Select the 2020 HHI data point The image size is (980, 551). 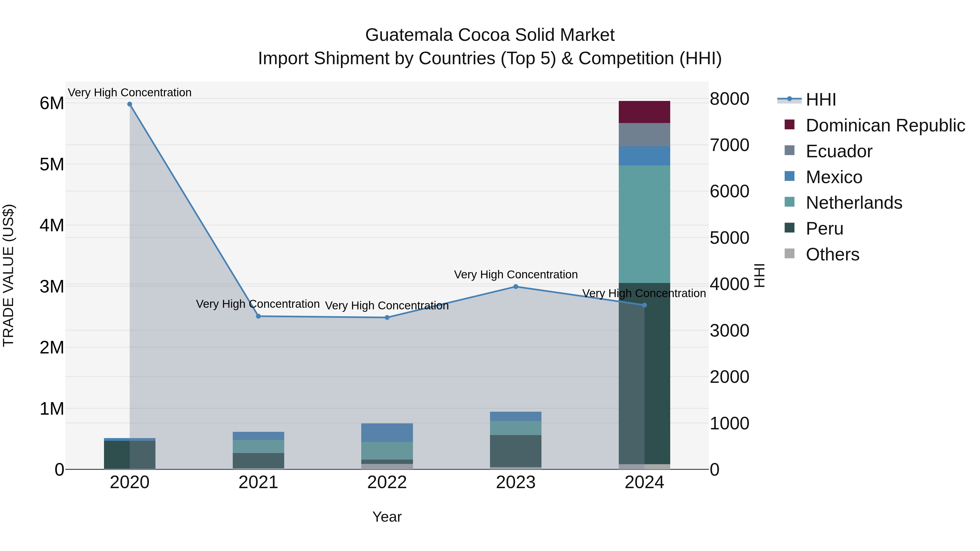point(130,104)
